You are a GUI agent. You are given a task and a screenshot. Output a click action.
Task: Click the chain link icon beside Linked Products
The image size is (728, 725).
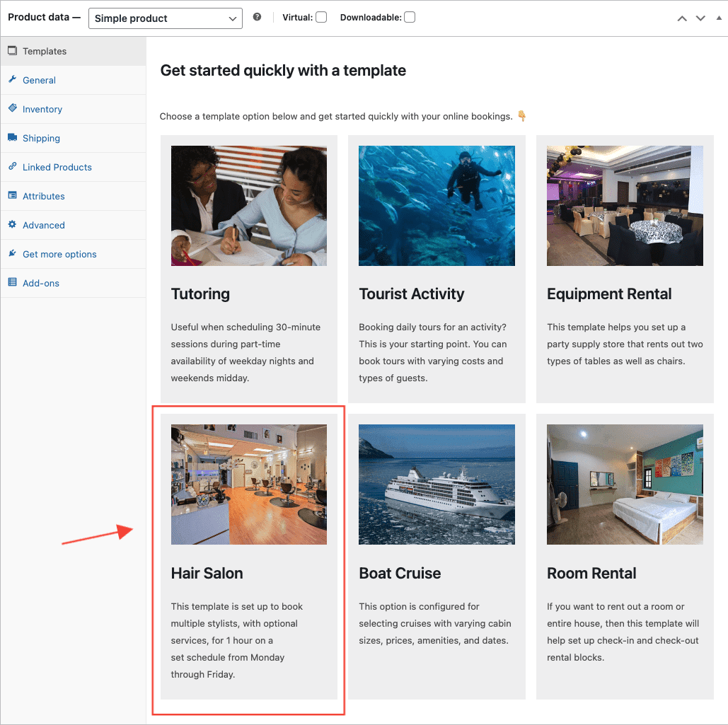pyautogui.click(x=13, y=166)
